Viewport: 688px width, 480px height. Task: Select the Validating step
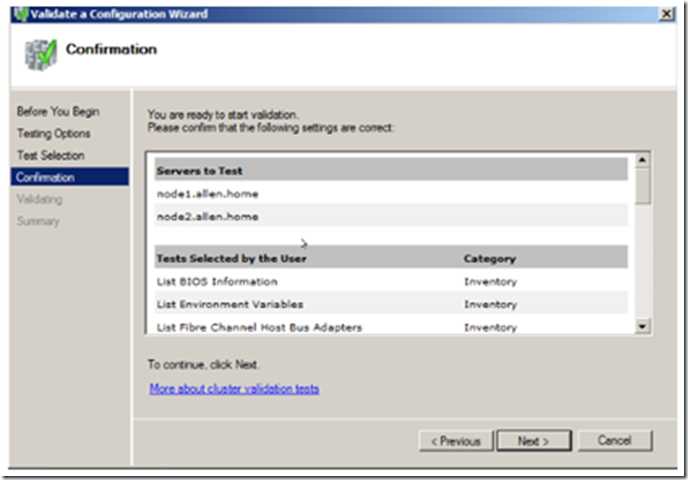39,199
